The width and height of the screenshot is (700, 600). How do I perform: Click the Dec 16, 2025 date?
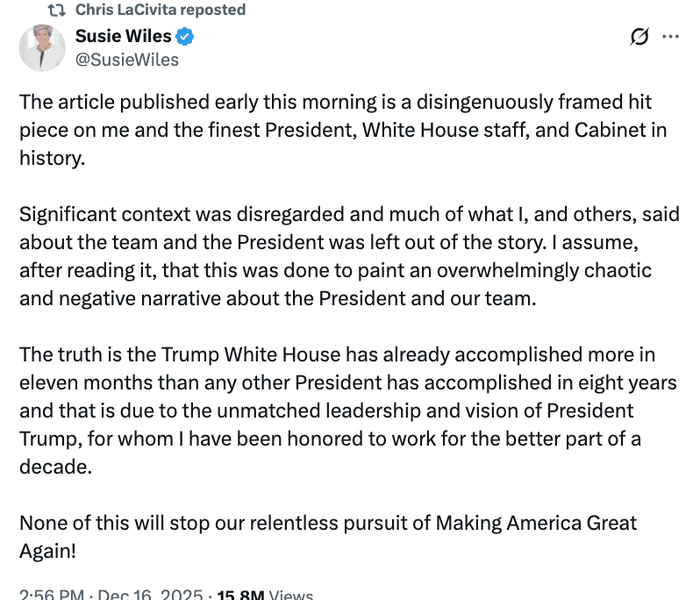(x=151, y=596)
